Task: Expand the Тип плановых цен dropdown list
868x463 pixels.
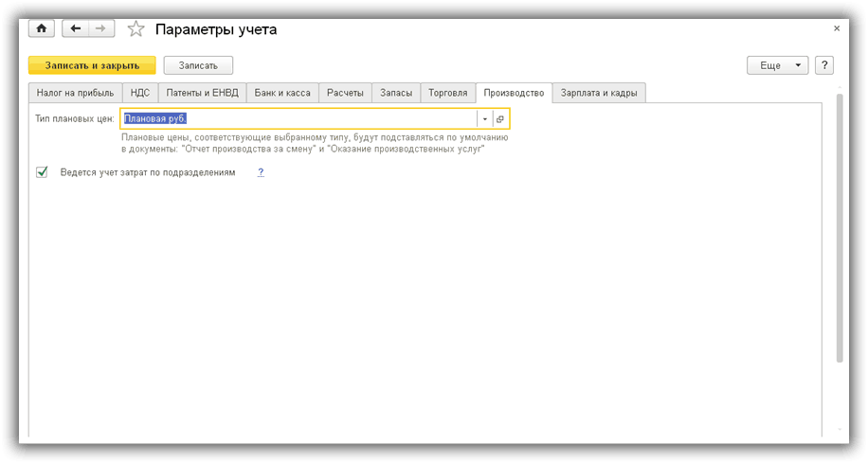Action: (484, 119)
